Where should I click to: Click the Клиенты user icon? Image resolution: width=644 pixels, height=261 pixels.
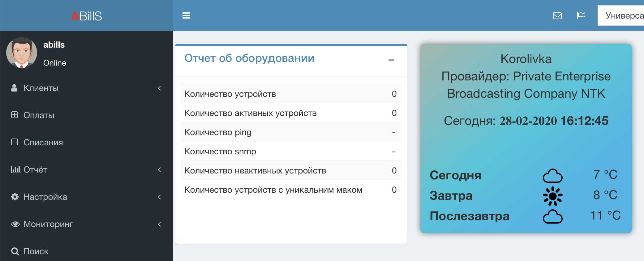(14, 88)
